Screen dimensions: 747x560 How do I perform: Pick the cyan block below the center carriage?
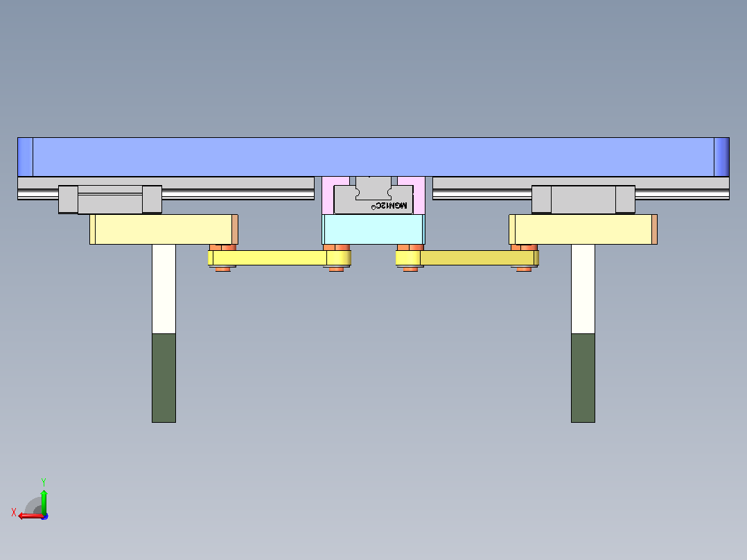pos(373,229)
